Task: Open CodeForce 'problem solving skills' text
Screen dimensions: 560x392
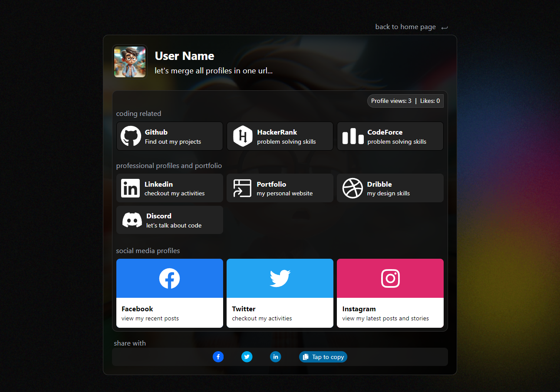Action: click(397, 142)
